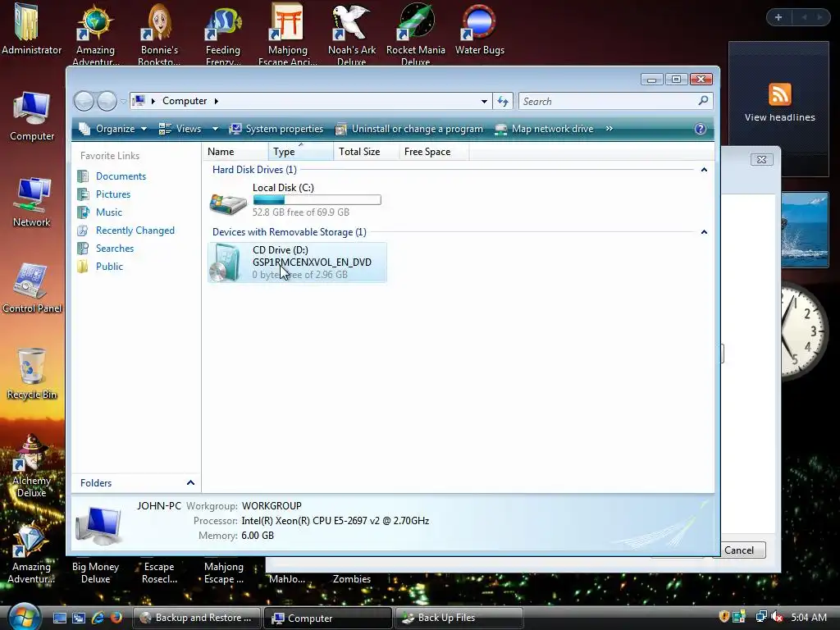Show more toolbar commands chevron
Viewport: 840px width, 630px height.
(609, 129)
